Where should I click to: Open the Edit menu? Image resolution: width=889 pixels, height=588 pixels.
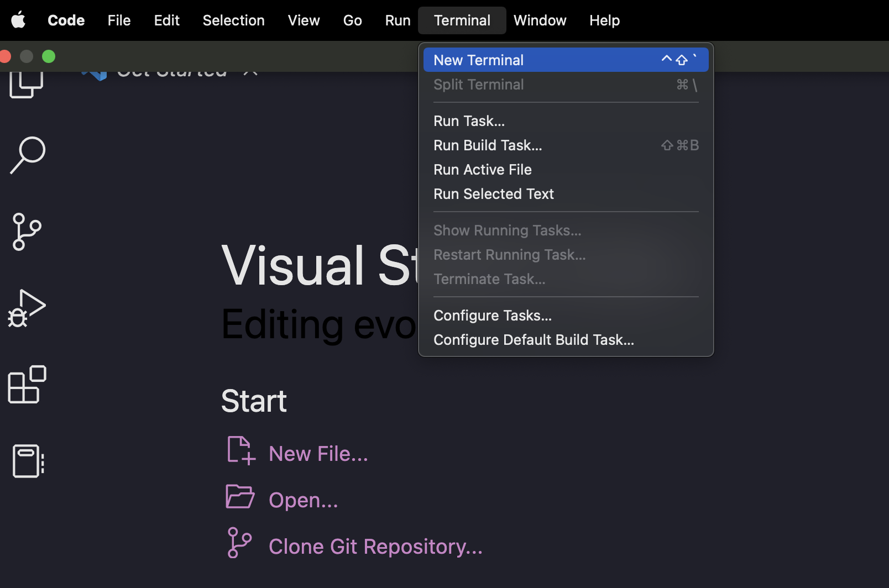tap(167, 20)
